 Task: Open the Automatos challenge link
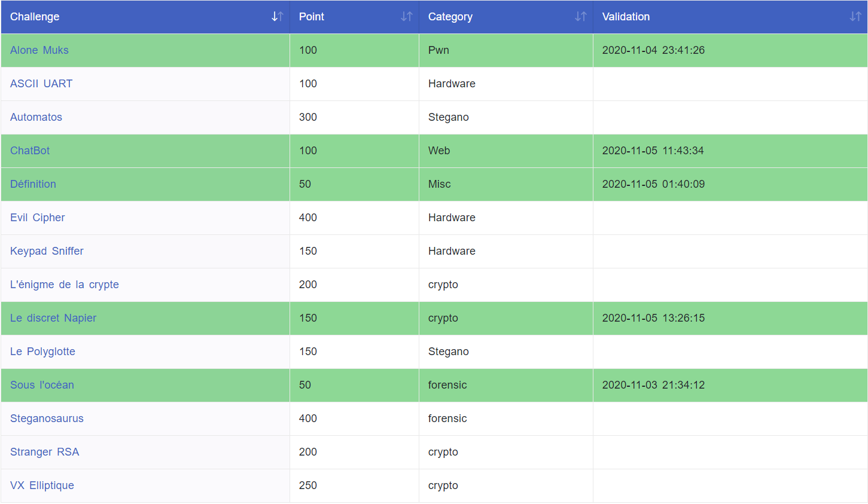click(x=36, y=117)
